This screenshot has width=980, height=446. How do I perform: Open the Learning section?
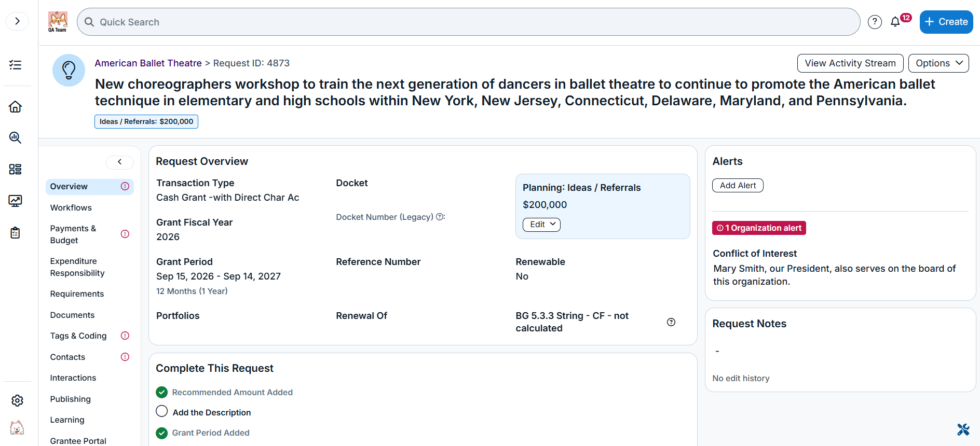[x=67, y=420]
